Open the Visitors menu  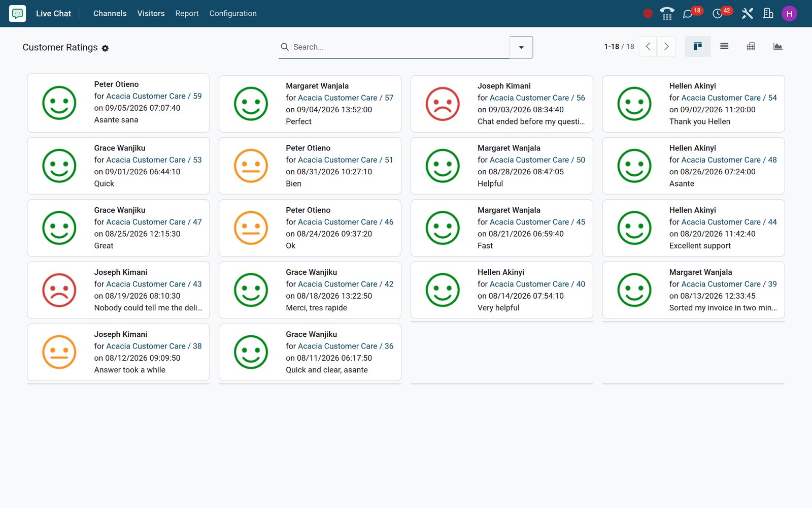151,14
